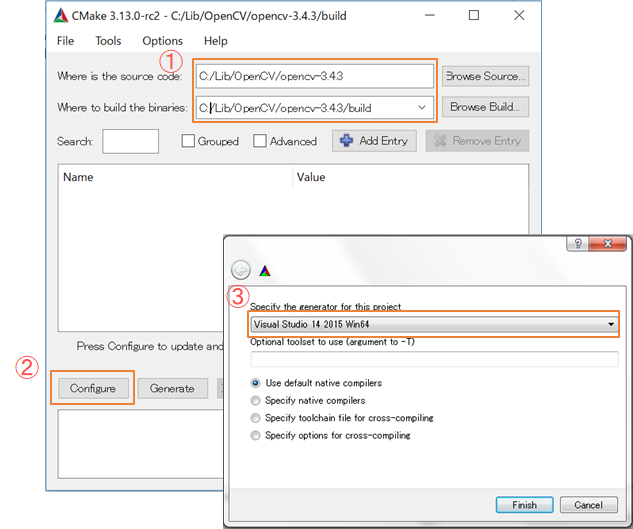The image size is (633, 529).
Task: Select Use default native compilers
Action: point(255,383)
